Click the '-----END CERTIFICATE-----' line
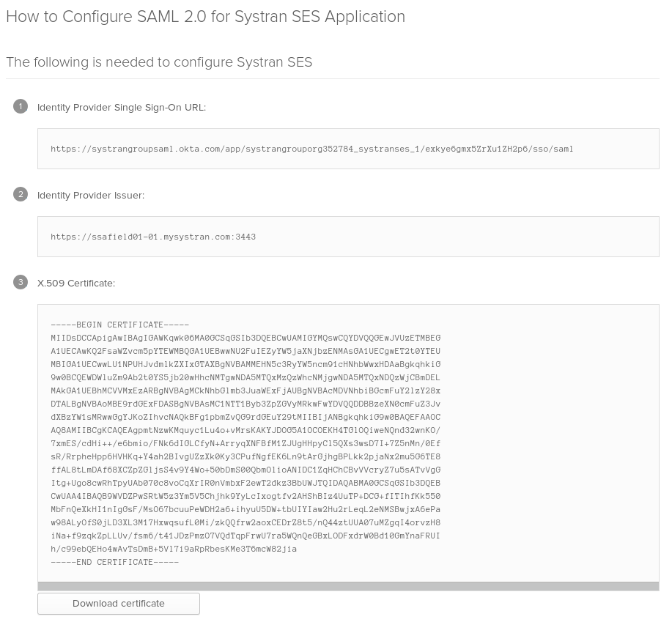This screenshot has height=622, width=672. (114, 562)
